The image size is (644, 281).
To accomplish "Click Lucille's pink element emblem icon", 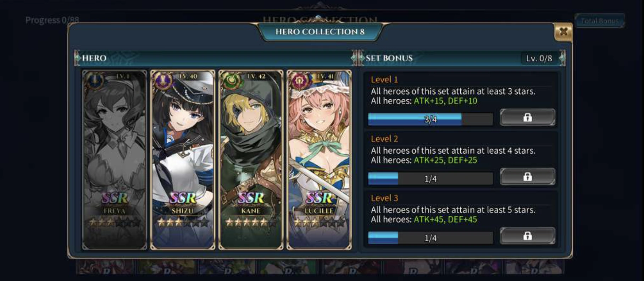I will coord(300,81).
